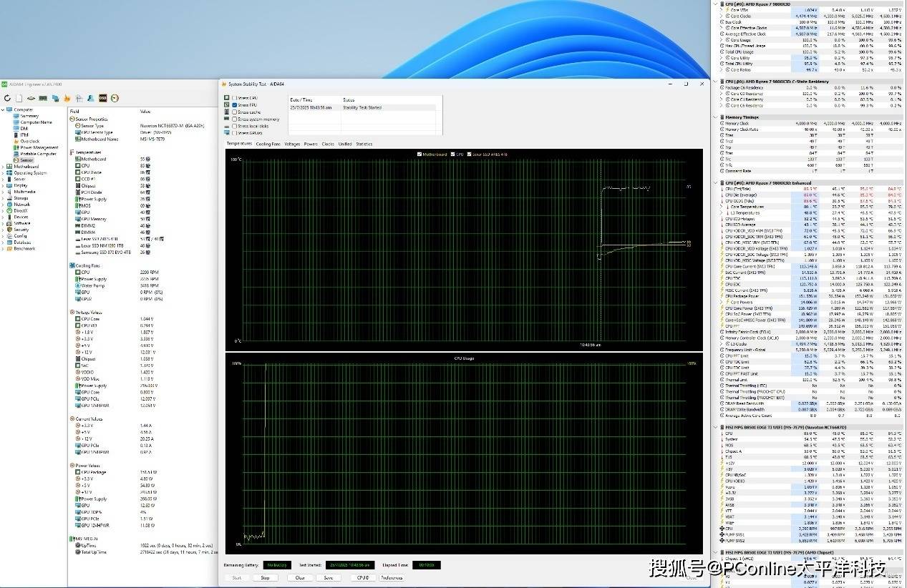Viewport: 907px width, 588px height.
Task: Select Portable Computer tree entry
Action: point(39,154)
